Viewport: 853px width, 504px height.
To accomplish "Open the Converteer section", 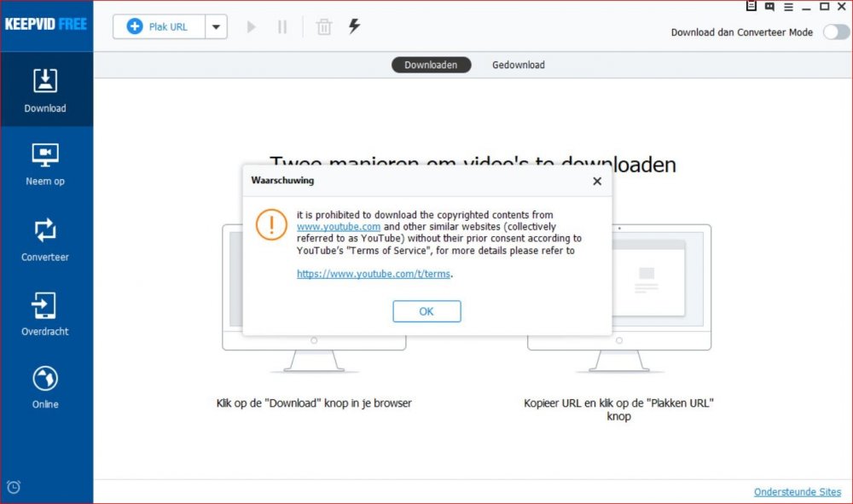I will pyautogui.click(x=45, y=240).
